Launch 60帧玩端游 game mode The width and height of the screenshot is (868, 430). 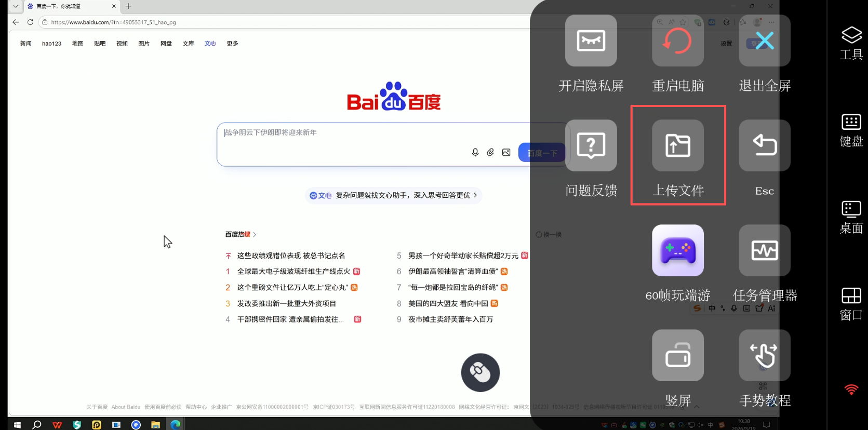678,250
